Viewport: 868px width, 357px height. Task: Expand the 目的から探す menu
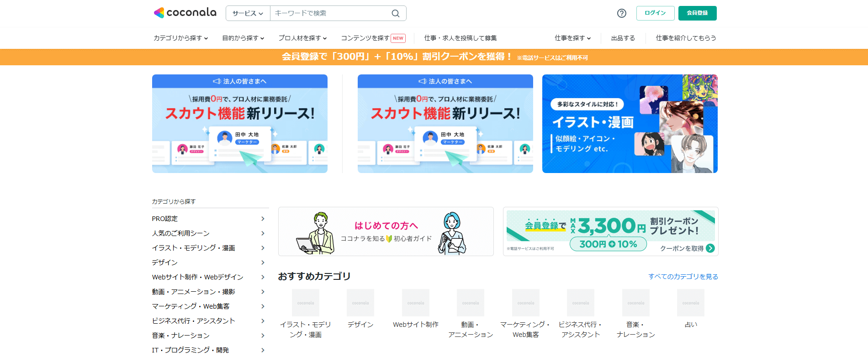pyautogui.click(x=243, y=38)
